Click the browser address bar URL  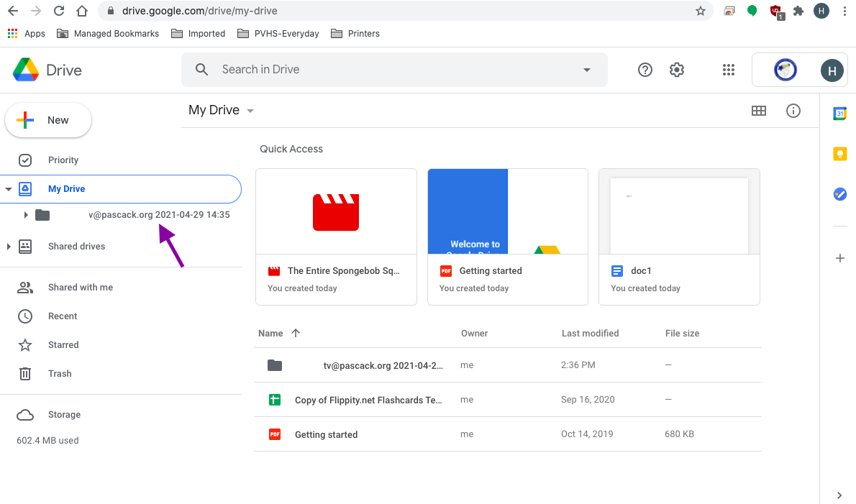coord(199,11)
